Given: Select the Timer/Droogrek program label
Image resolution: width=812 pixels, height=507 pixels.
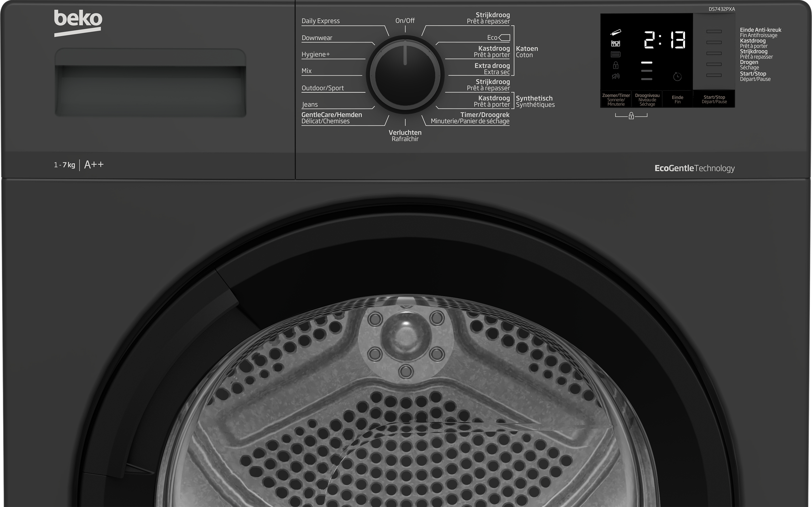Looking at the screenshot, I should (x=470, y=118).
